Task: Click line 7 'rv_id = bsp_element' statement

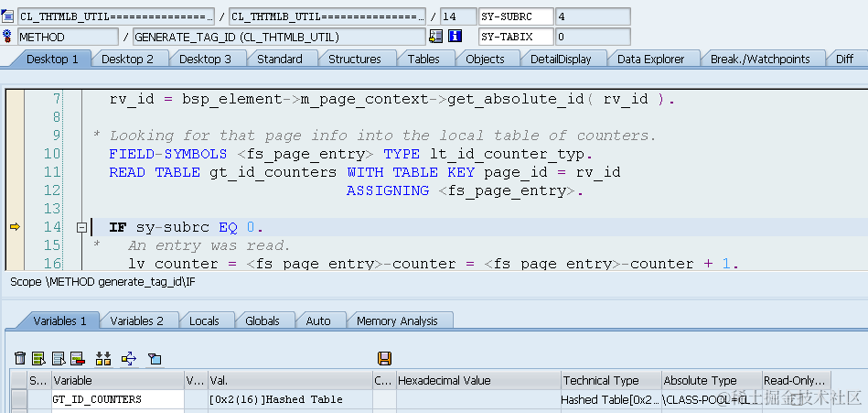Action: tap(392, 100)
